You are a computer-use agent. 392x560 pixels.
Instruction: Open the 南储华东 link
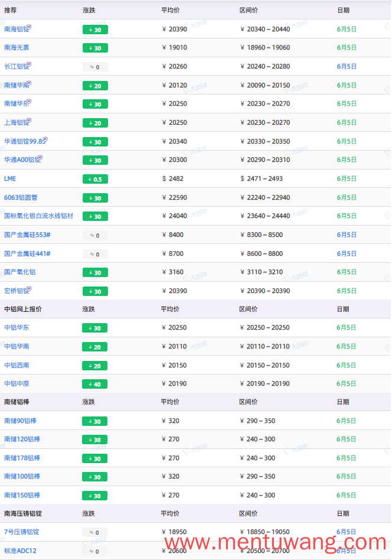pos(16,104)
